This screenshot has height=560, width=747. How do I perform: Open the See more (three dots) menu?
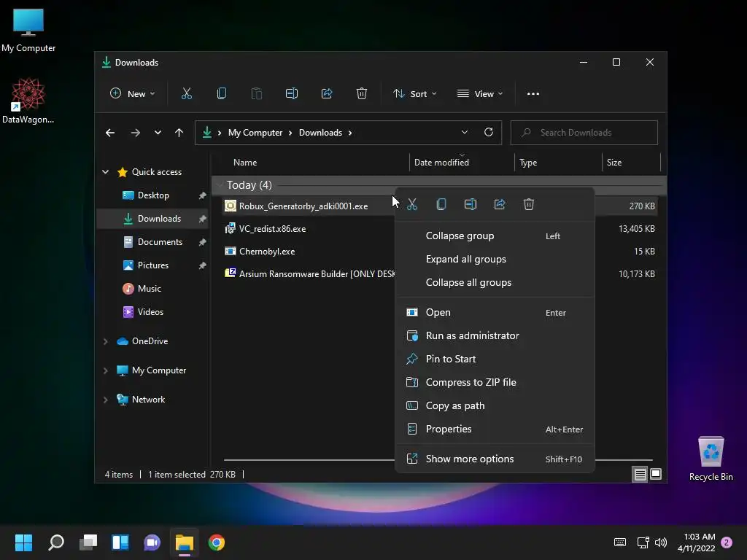[x=533, y=94]
